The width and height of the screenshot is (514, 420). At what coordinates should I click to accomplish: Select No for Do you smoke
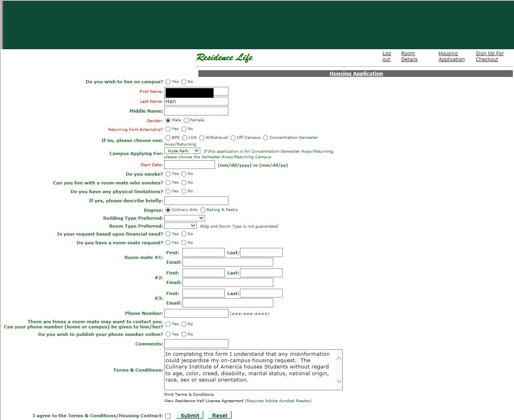click(x=184, y=174)
